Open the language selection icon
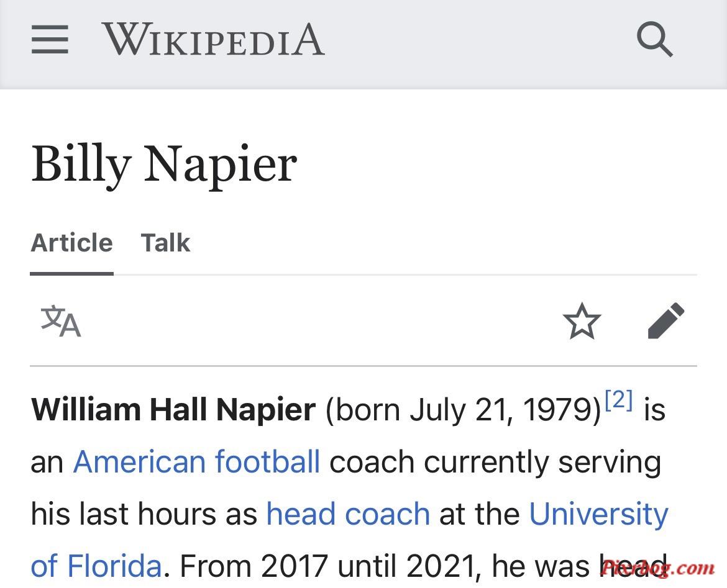727x588 pixels. (x=61, y=320)
